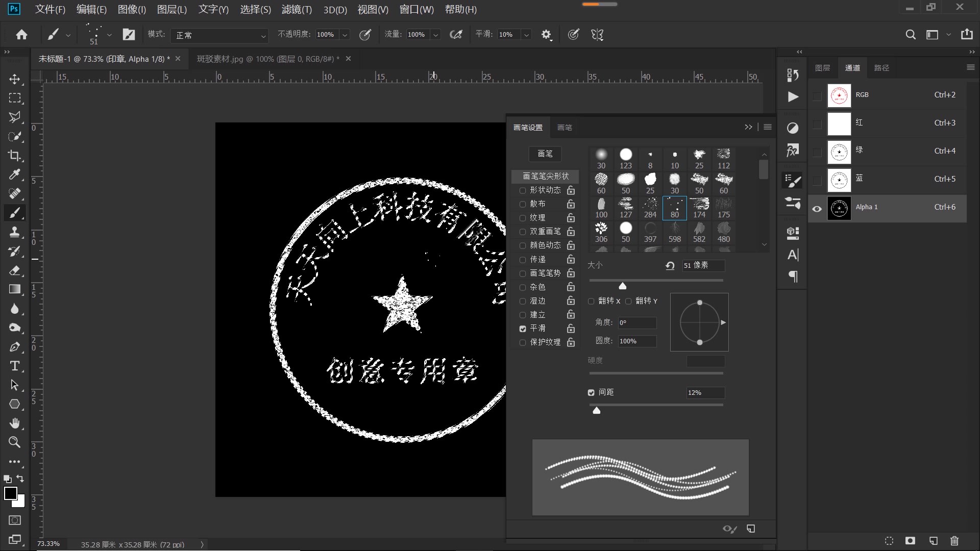980x551 pixels.
Task: Hide the Alpha 1 channel visibility
Action: click(x=817, y=209)
